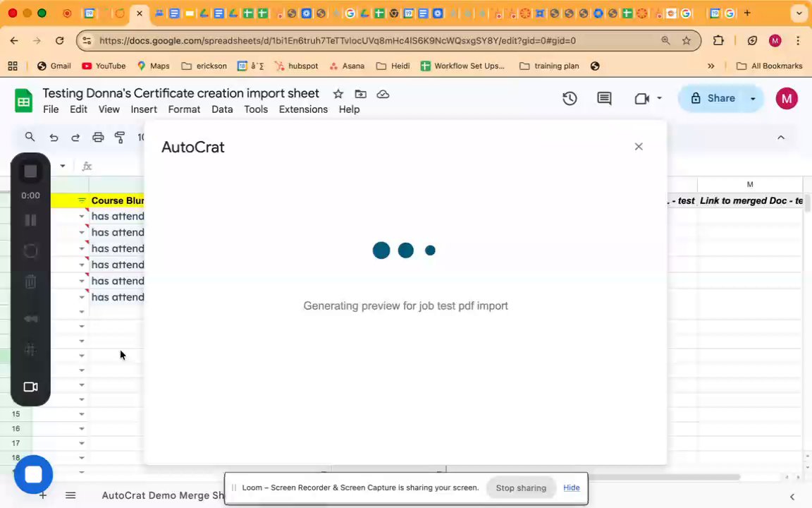Toggle Loom camera icon

pos(30,387)
